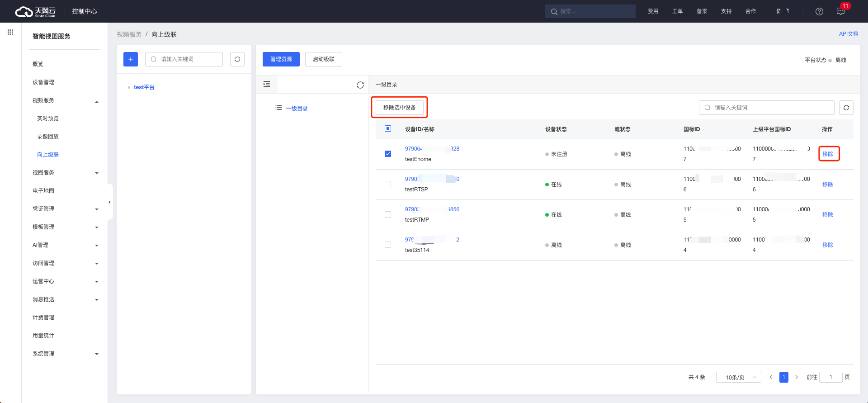The width and height of the screenshot is (868, 403).
Task: Focus the top bar search box
Action: [x=590, y=11]
